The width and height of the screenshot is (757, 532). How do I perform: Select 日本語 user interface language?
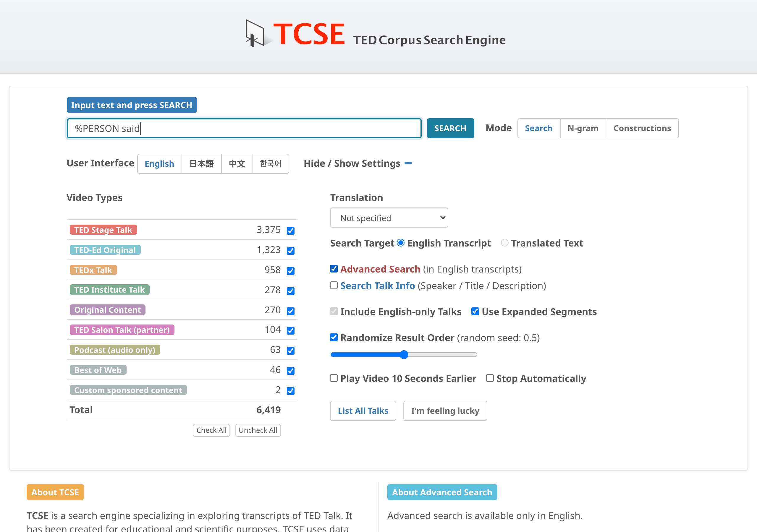[x=201, y=163]
